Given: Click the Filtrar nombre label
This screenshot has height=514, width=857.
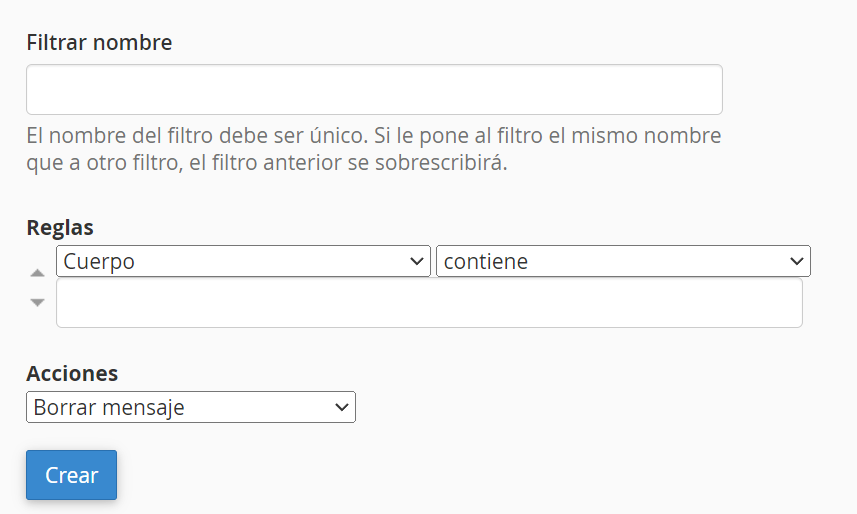Looking at the screenshot, I should tap(99, 43).
